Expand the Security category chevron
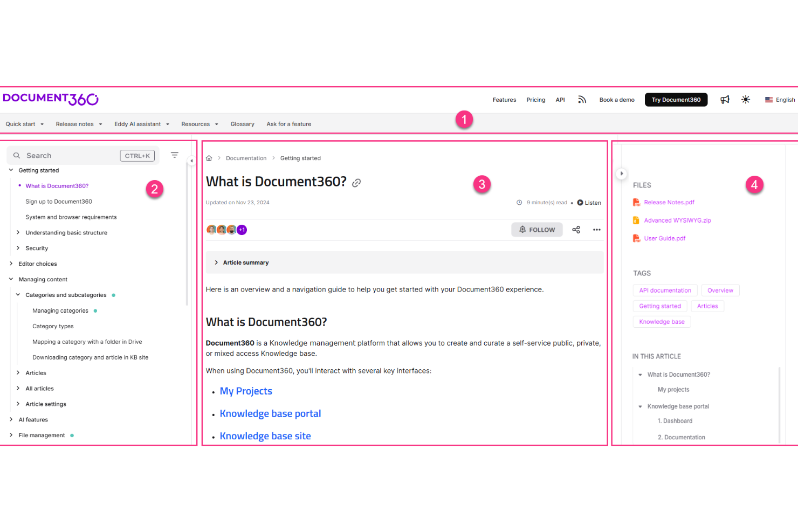This screenshot has width=798, height=532. click(x=18, y=248)
